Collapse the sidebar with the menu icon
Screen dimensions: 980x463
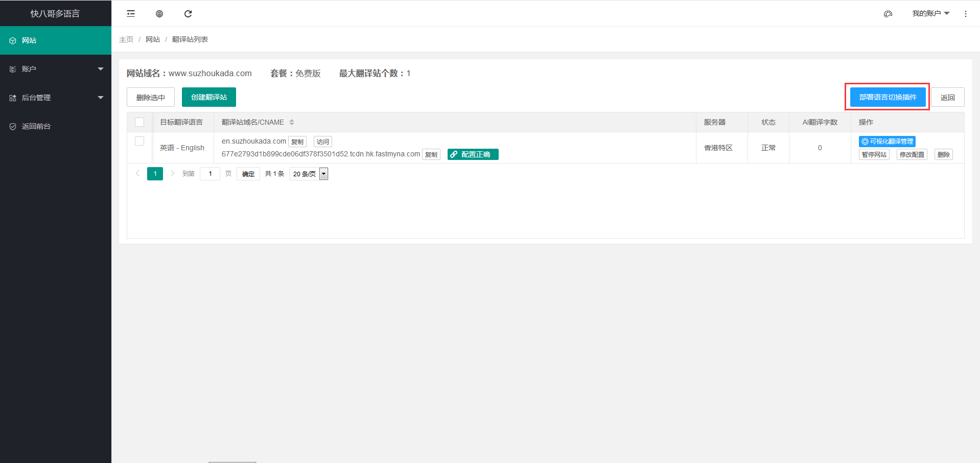[131, 14]
